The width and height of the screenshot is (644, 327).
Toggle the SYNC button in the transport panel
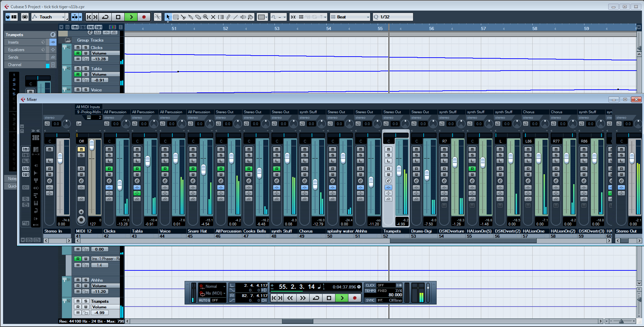(x=370, y=300)
